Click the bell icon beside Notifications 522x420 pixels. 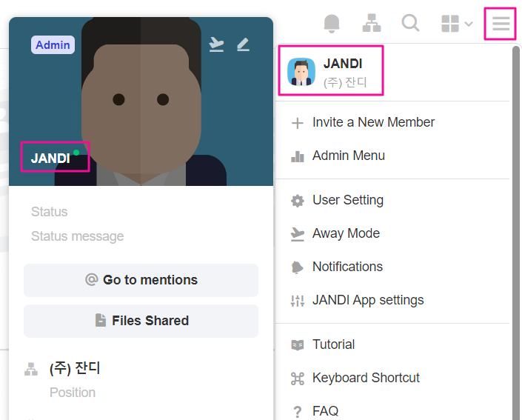pos(298,267)
